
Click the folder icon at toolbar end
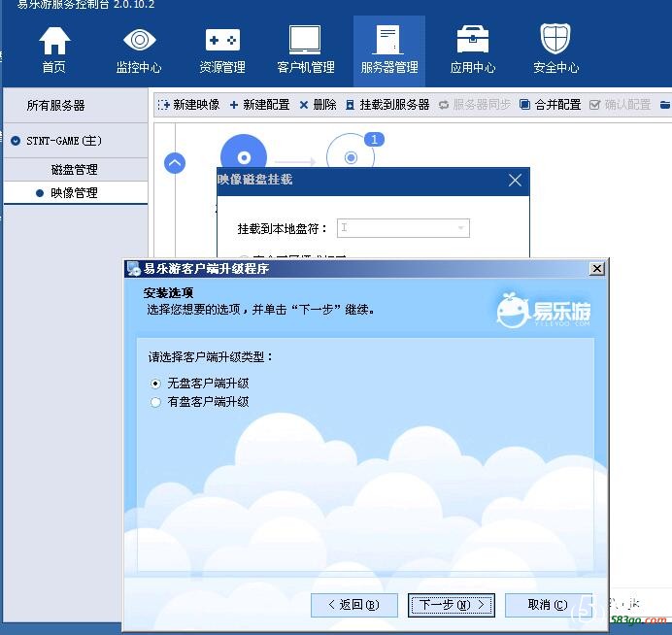click(664, 105)
